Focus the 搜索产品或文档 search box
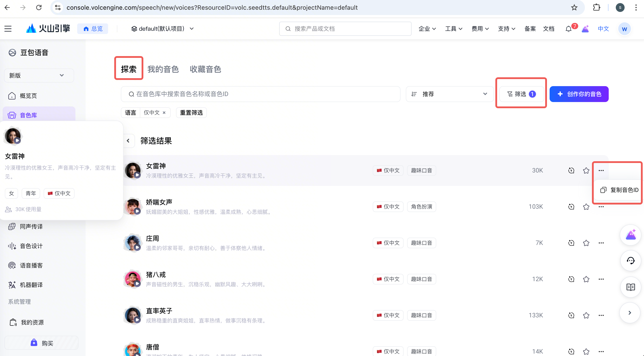 pos(345,29)
